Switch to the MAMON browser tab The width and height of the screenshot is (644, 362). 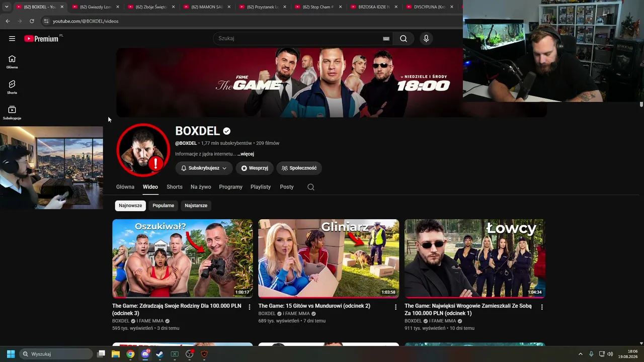click(207, 7)
